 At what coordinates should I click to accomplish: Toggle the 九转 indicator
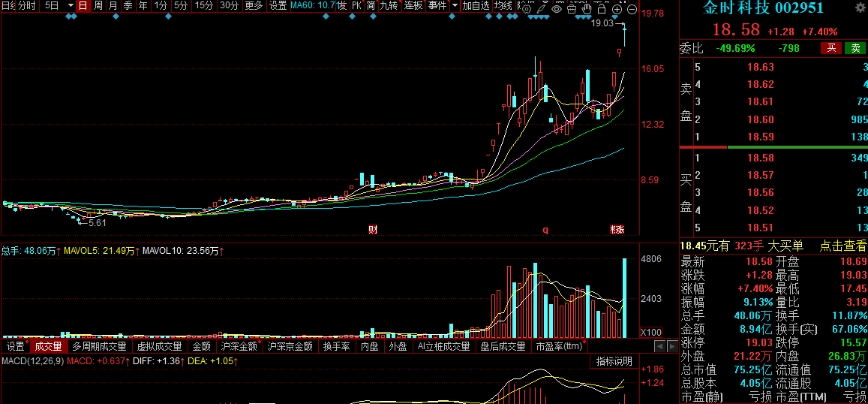click(x=389, y=6)
